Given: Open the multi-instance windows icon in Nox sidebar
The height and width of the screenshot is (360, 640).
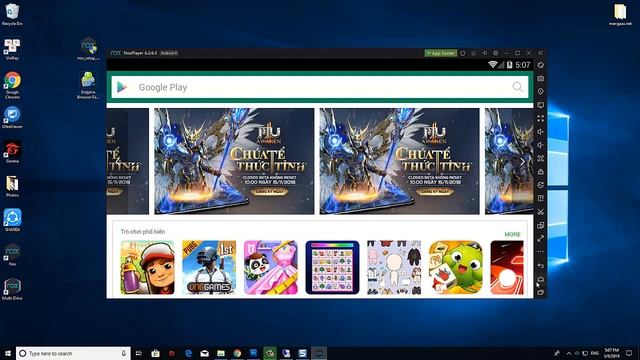Looking at the screenshot, I should tap(540, 225).
